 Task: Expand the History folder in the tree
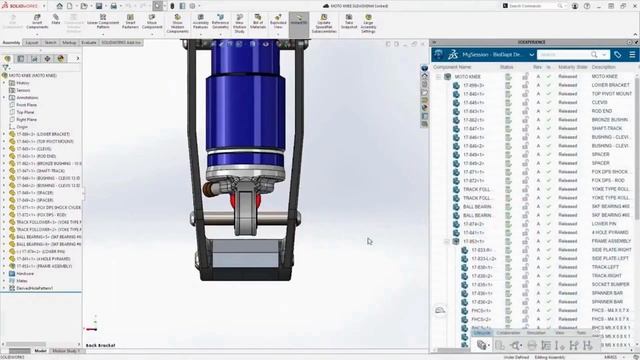(x=4, y=83)
